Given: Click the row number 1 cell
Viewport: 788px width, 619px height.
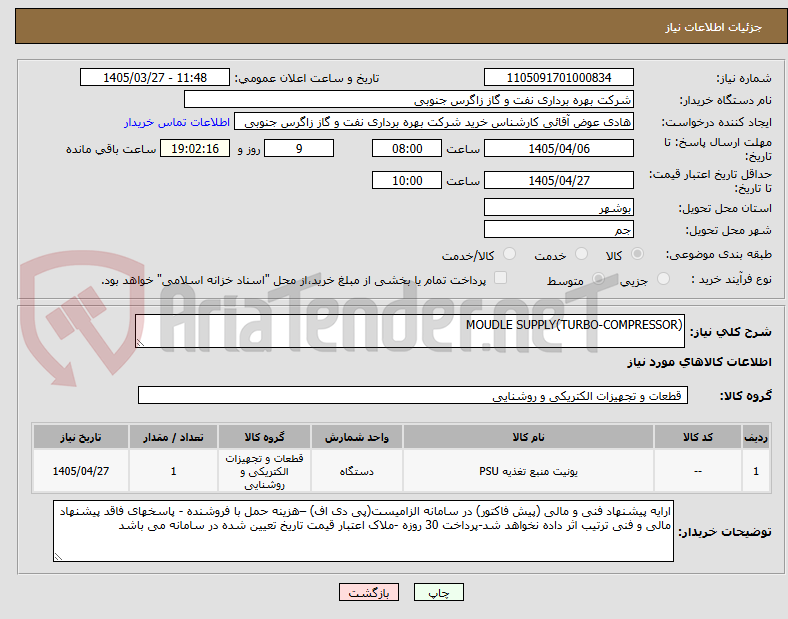Looking at the screenshot, I should tap(755, 471).
